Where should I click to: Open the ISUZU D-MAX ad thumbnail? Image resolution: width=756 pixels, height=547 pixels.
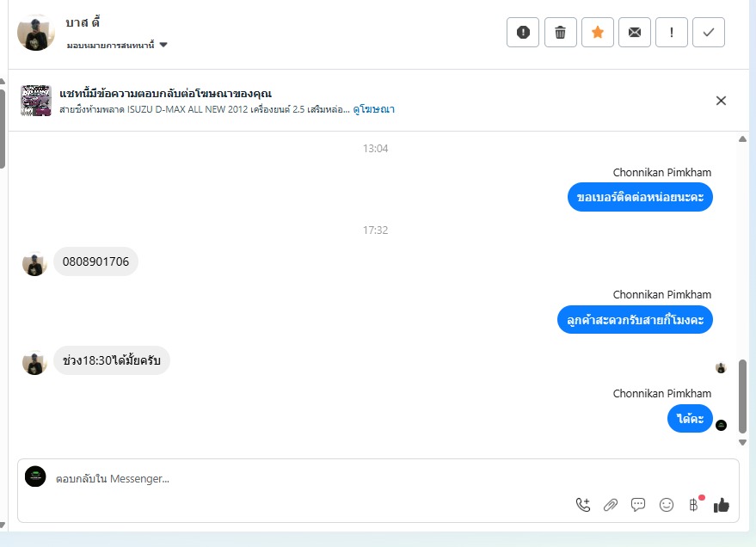(36, 101)
